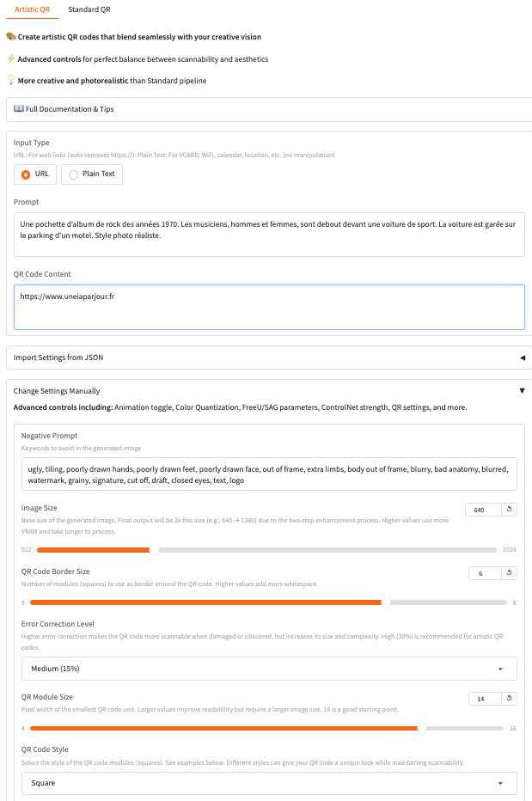Expand Import Settings from JSON section
This screenshot has width=532, height=801.
(x=58, y=358)
